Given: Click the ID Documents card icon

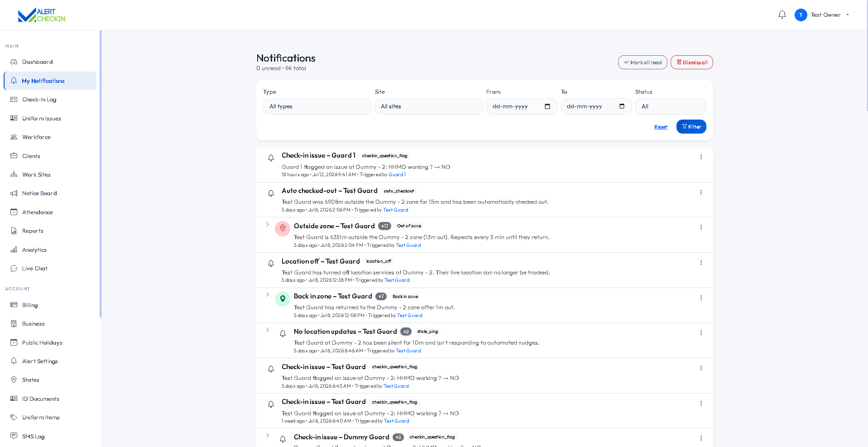Looking at the screenshot, I should pyautogui.click(x=14, y=399).
